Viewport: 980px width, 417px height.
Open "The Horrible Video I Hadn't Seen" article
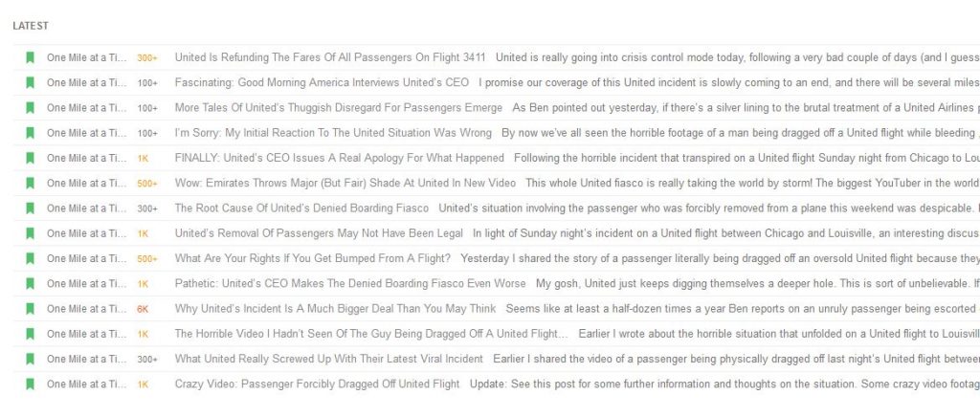371,334
